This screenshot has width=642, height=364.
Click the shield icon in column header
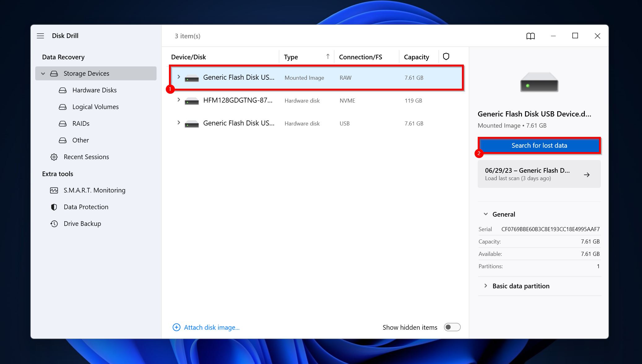pos(446,56)
